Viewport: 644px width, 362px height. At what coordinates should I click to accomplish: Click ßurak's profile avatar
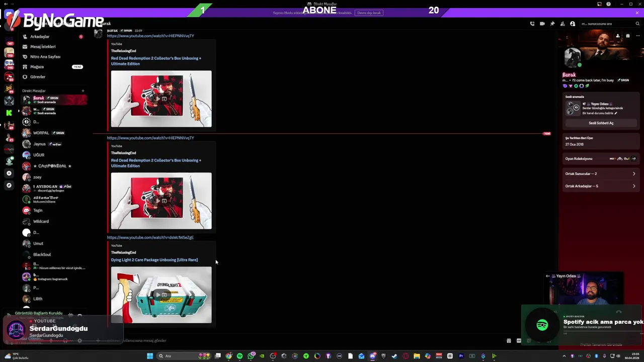(572, 58)
